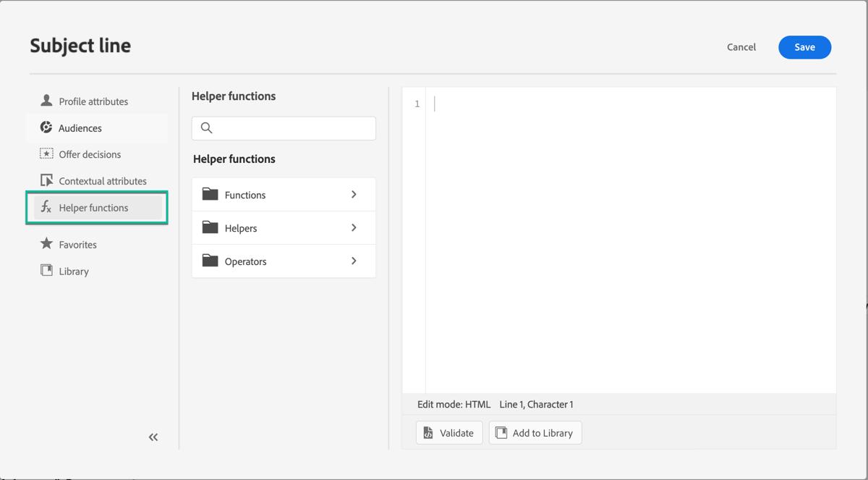This screenshot has width=868, height=480.
Task: Select the Profile attributes icon
Action: point(47,101)
